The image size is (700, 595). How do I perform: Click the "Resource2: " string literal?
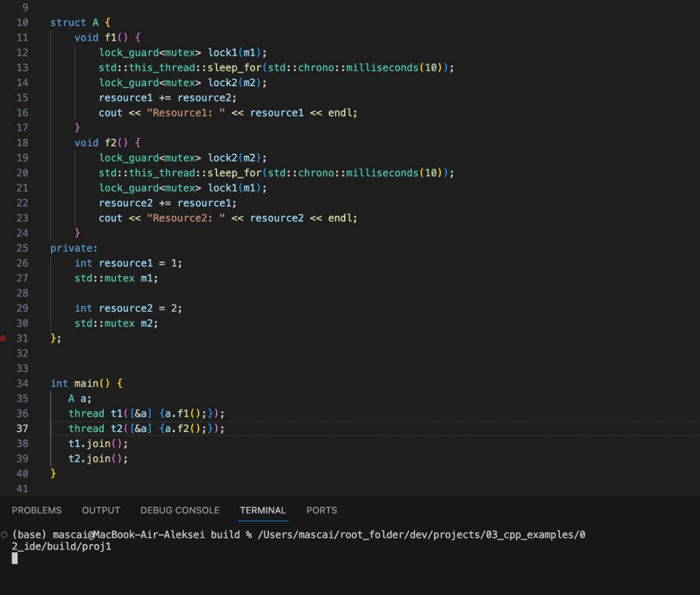[x=185, y=218]
